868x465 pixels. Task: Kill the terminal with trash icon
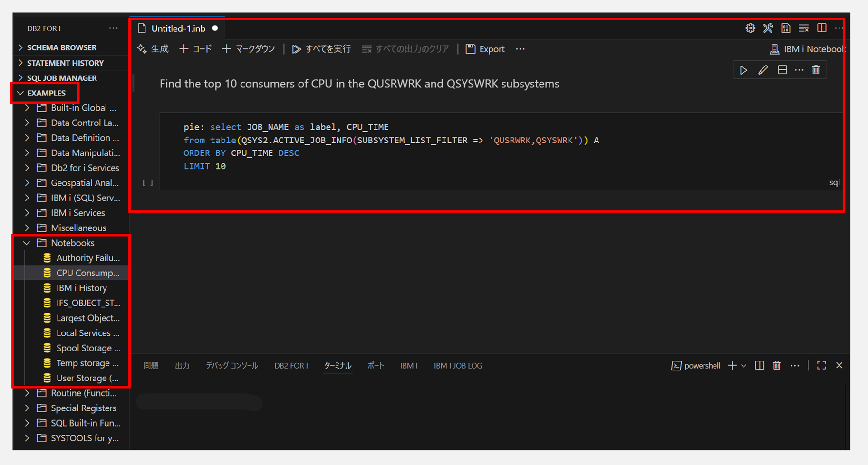pos(777,365)
